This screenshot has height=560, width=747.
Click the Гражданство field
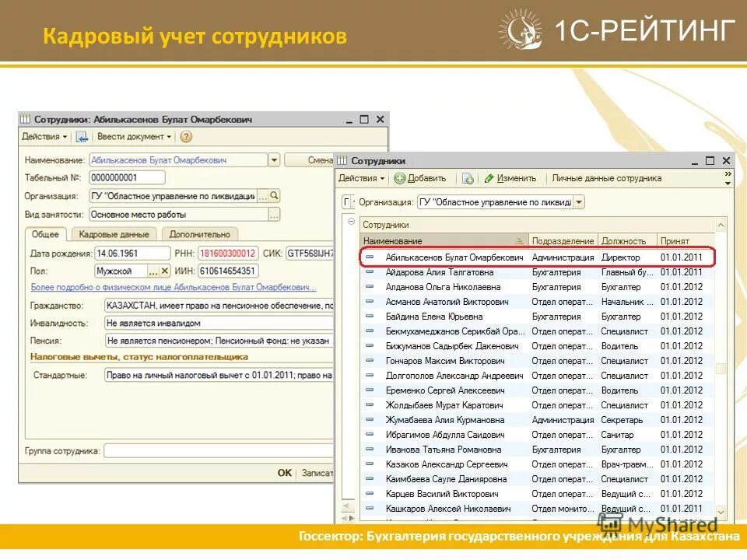click(219, 306)
